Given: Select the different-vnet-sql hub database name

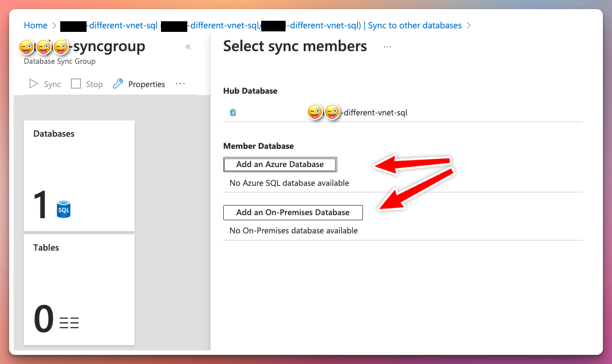Looking at the screenshot, I should [375, 112].
